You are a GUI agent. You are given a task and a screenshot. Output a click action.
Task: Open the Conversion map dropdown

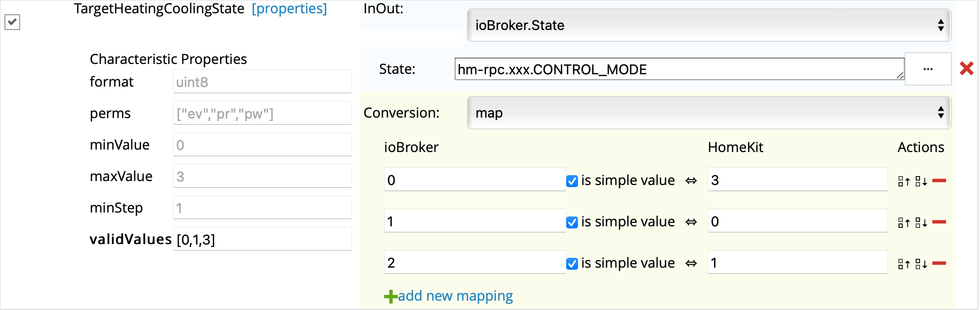point(709,113)
